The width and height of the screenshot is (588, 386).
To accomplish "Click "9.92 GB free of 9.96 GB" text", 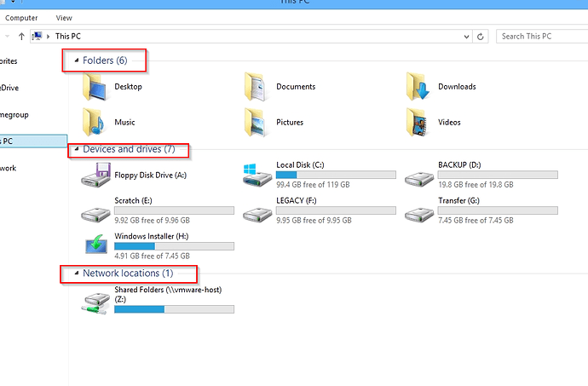I will 152,220.
